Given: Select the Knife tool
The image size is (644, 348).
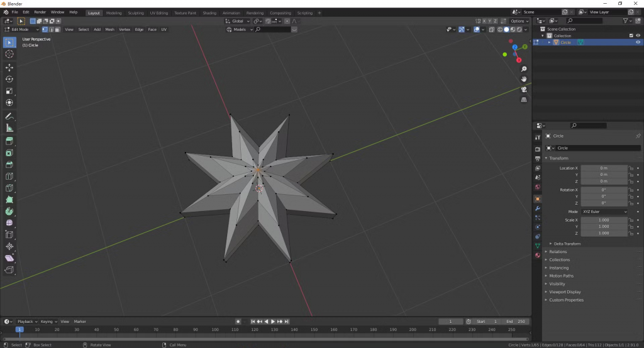Looking at the screenshot, I should click(9, 188).
